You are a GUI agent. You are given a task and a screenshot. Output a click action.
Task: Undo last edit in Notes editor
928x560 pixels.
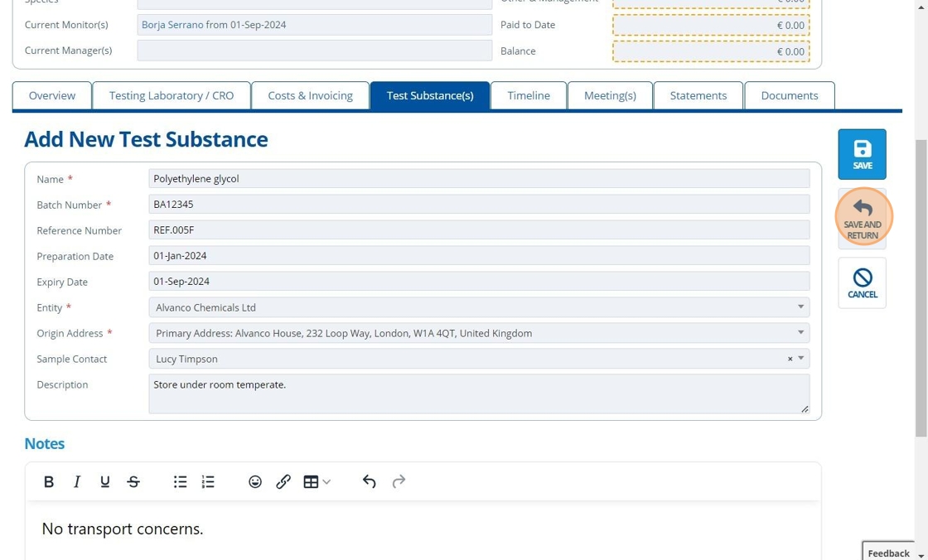pos(370,482)
